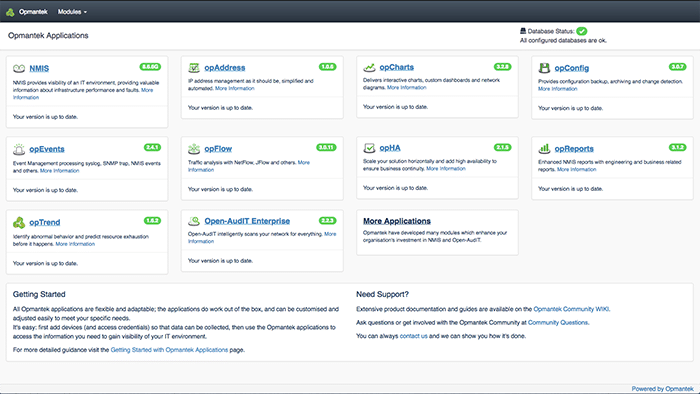This screenshot has height=394, width=700.
Task: Click the Open-AudIT Enterprise version badge
Action: pyautogui.click(x=327, y=220)
